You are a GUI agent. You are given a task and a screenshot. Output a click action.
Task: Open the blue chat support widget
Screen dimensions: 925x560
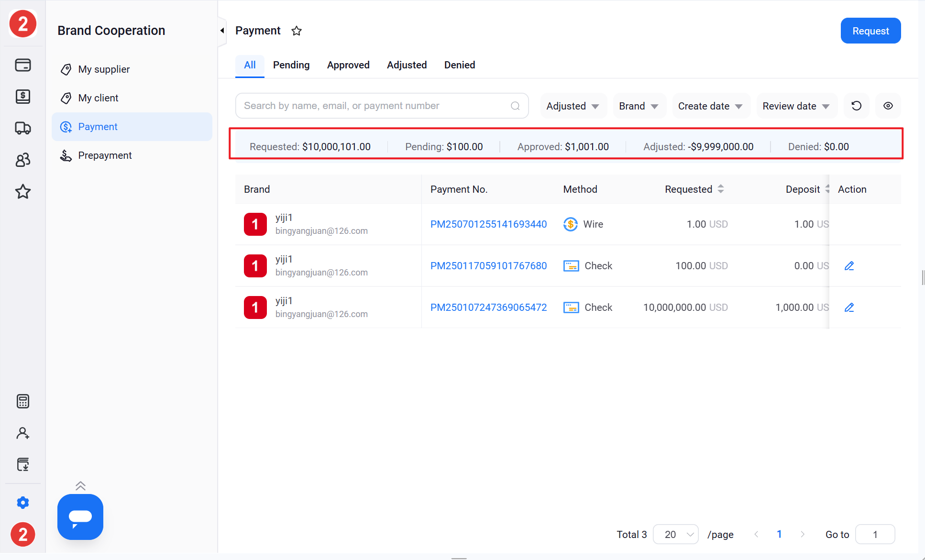tap(80, 517)
